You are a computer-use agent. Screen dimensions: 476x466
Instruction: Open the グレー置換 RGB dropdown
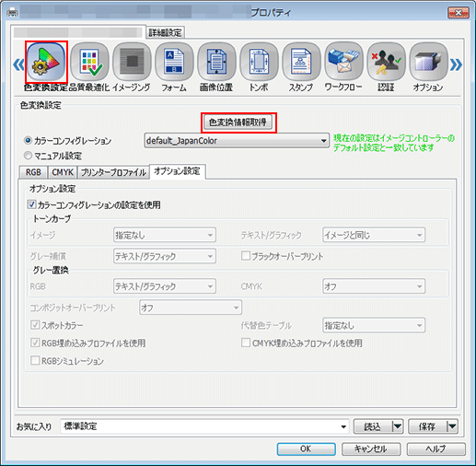click(165, 286)
